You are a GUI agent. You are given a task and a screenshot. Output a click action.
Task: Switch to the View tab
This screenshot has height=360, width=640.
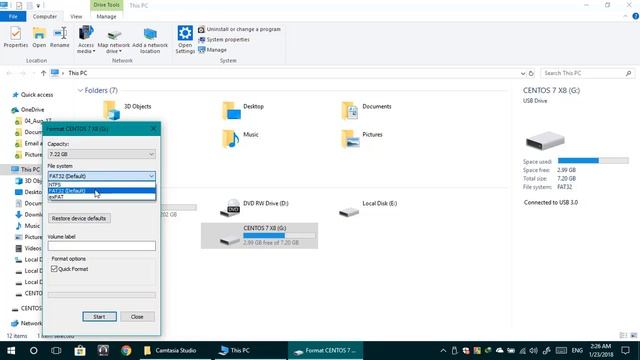click(76, 16)
